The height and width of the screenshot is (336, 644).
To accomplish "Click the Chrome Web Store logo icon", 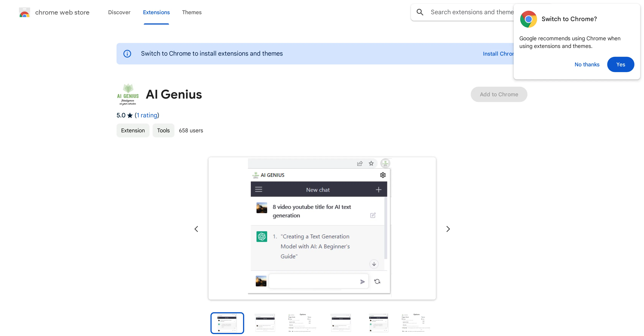I will [x=24, y=12].
